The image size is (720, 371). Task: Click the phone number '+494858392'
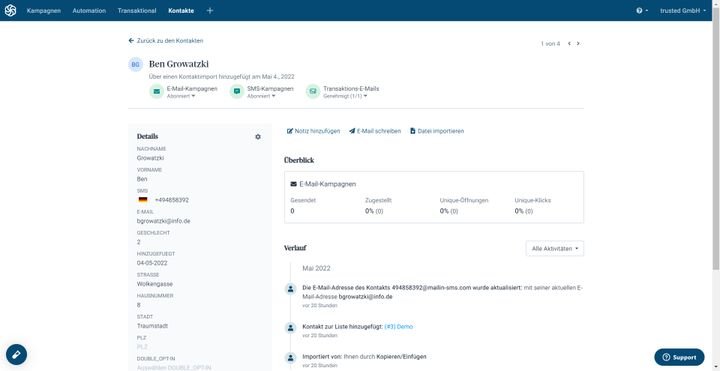172,200
